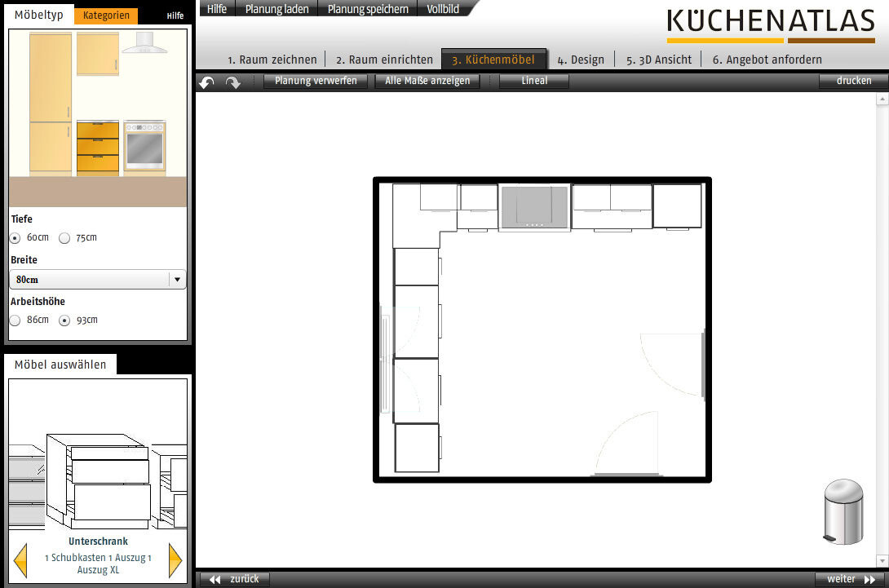Screen dimensions: 889x588
Task: Click the redo arrow icon
Action: point(233,82)
